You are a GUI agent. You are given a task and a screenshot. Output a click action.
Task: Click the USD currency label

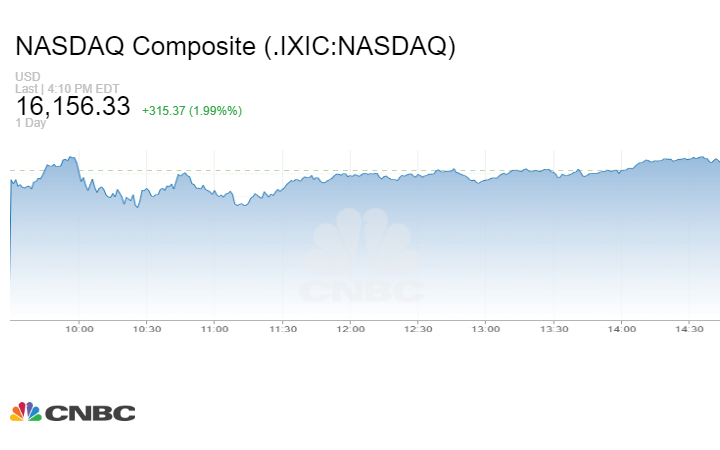[x=26, y=77]
